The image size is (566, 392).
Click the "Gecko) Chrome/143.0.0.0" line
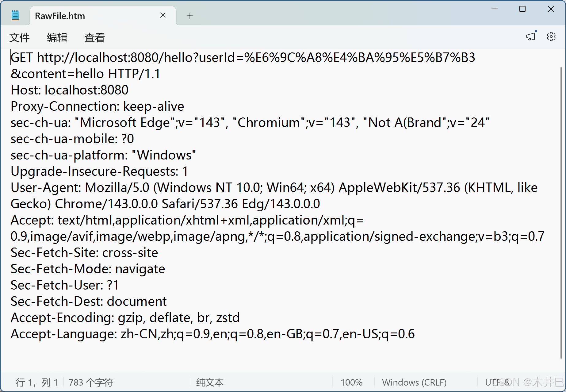click(165, 204)
